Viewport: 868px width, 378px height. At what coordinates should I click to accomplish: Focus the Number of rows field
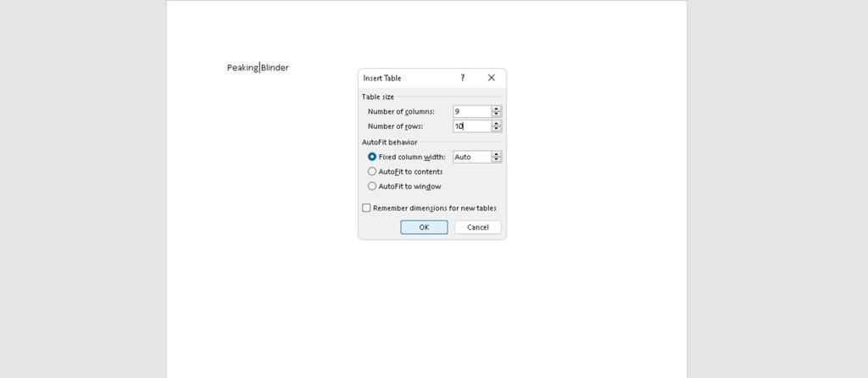(x=472, y=126)
